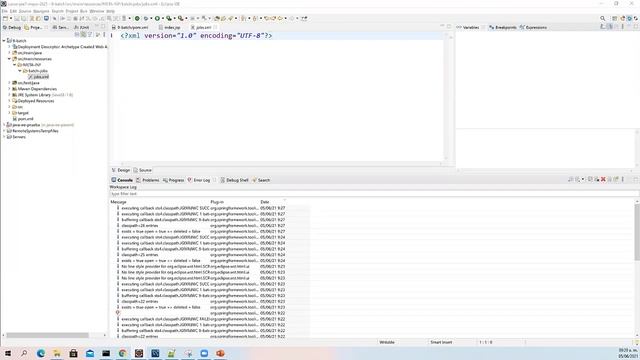Click the Error Log vertical scrollbar
The width and height of the screenshot is (640, 360).
[x=637, y=232]
